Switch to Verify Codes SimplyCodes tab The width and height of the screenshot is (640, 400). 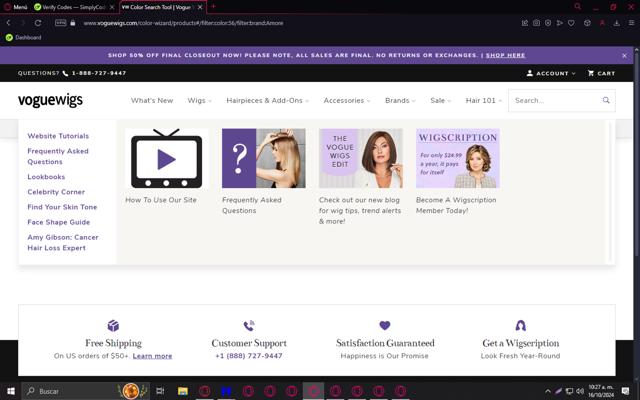[75, 7]
